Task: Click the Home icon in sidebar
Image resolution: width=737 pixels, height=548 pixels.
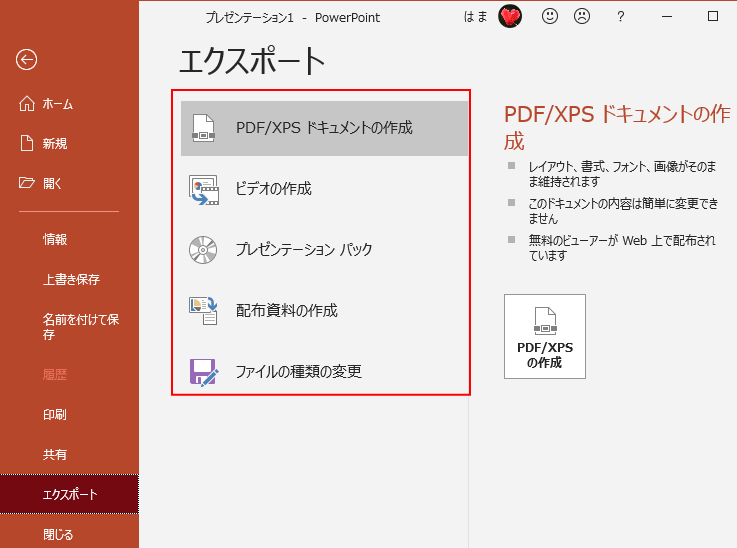Action: (27, 104)
